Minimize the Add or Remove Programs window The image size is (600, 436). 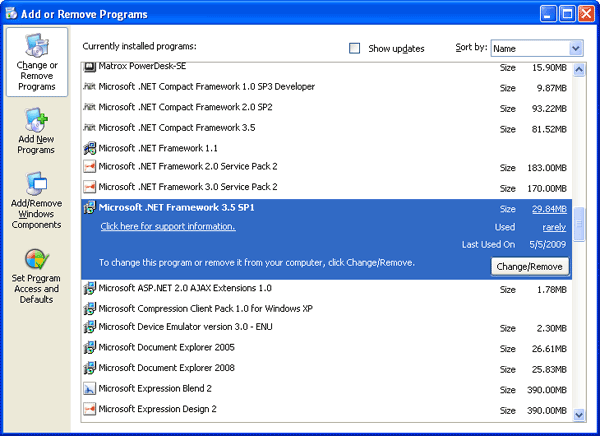pos(548,14)
